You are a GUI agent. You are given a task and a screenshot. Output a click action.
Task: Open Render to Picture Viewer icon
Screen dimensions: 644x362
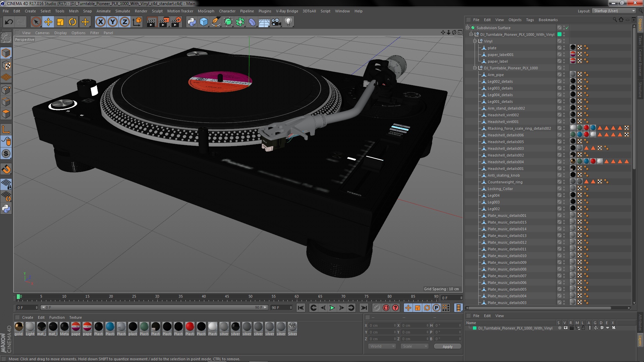[x=164, y=22]
